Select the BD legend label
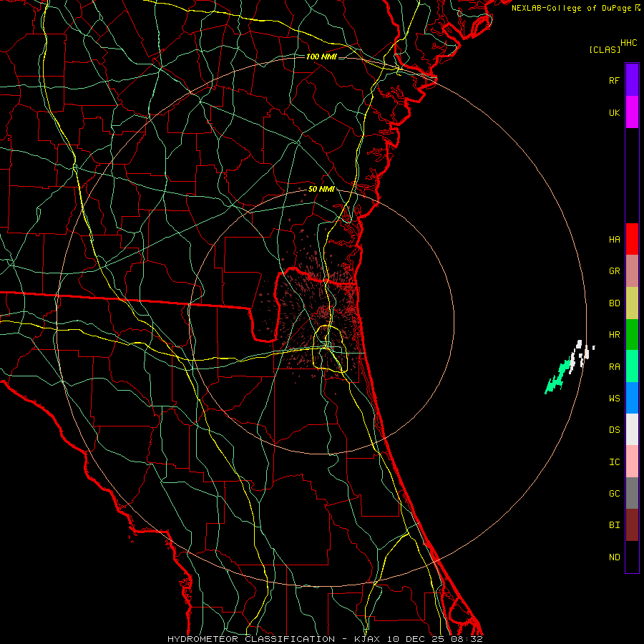644x644 pixels. 614,303
